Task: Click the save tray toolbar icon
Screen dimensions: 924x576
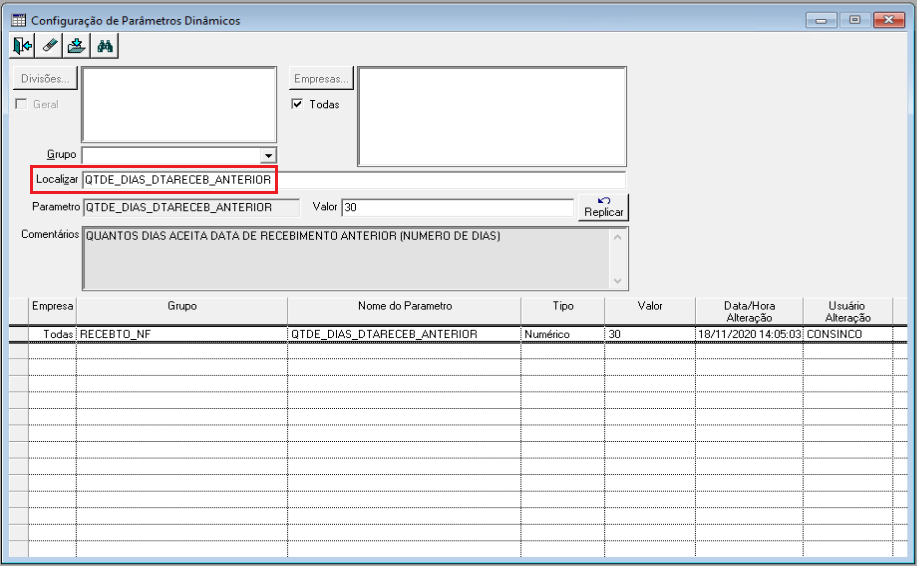Action: (76, 46)
